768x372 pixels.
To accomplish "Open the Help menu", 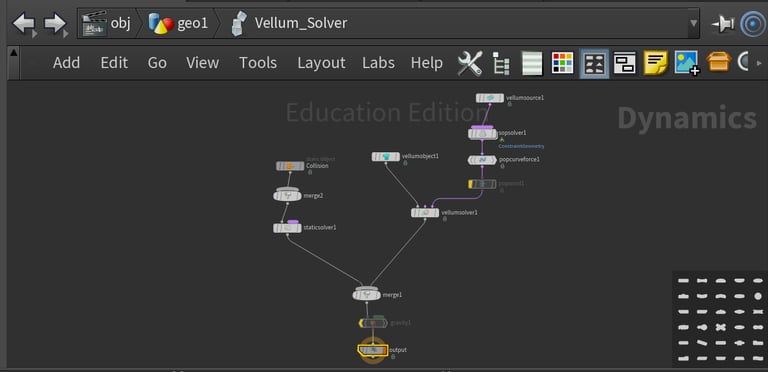I will tap(427, 63).
